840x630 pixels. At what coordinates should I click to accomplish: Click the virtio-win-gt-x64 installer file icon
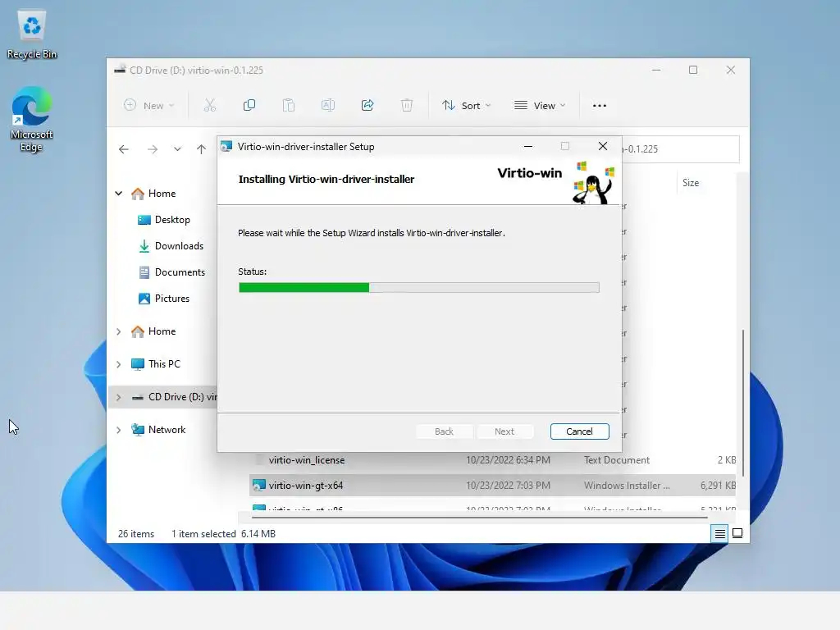[259, 486]
